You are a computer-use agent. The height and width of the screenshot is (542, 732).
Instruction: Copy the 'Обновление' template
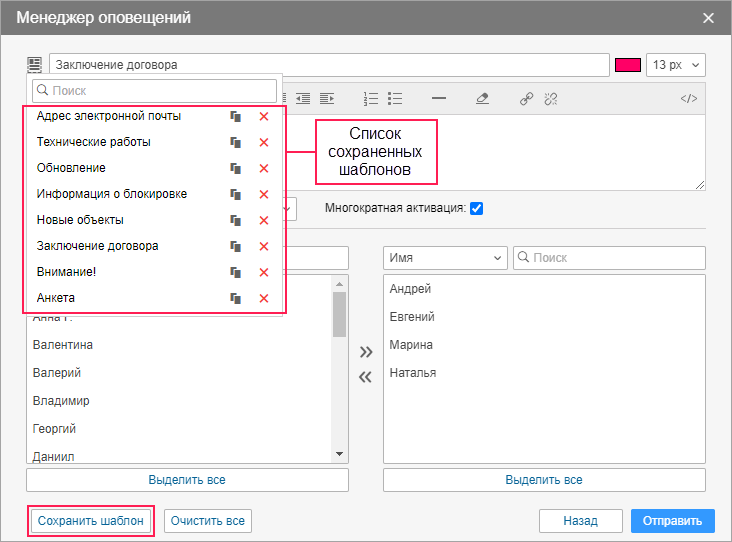(236, 169)
